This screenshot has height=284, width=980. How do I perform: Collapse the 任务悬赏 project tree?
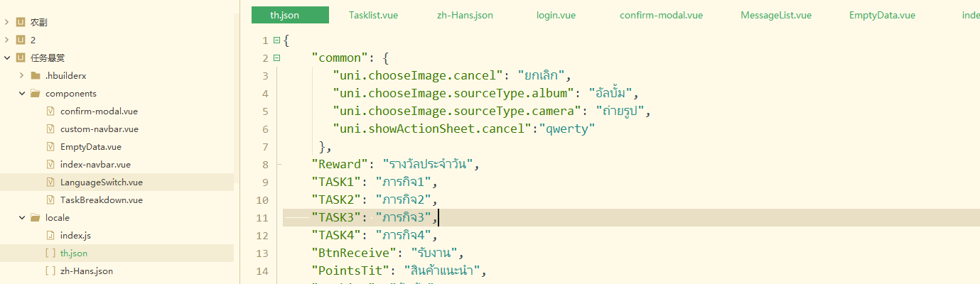tap(7, 58)
